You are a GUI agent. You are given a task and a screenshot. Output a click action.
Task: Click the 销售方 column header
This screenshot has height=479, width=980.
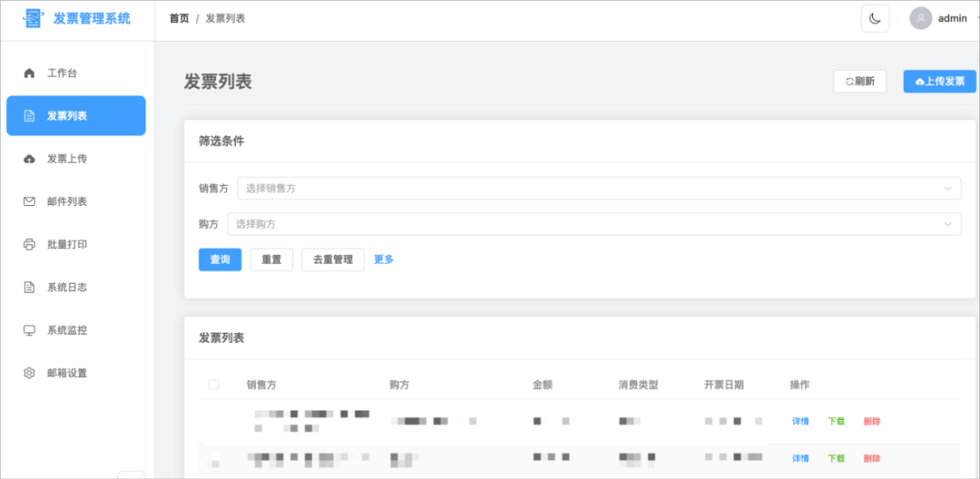[262, 385]
